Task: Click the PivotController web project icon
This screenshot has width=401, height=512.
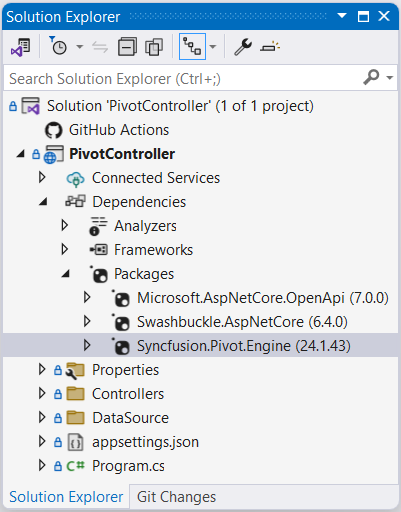Action: point(53,154)
